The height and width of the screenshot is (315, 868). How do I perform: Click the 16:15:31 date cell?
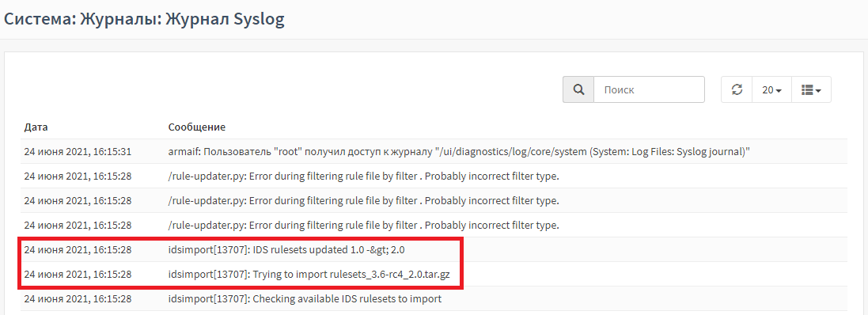click(x=78, y=151)
